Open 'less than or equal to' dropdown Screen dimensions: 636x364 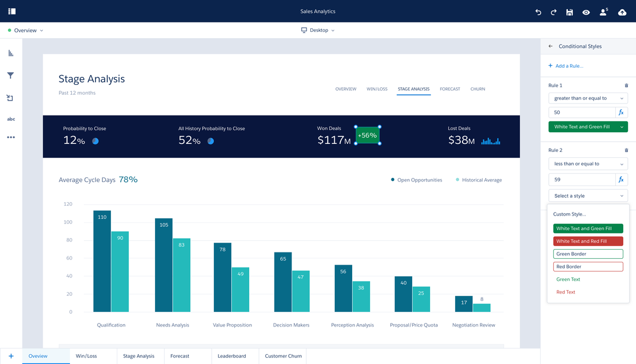point(588,164)
